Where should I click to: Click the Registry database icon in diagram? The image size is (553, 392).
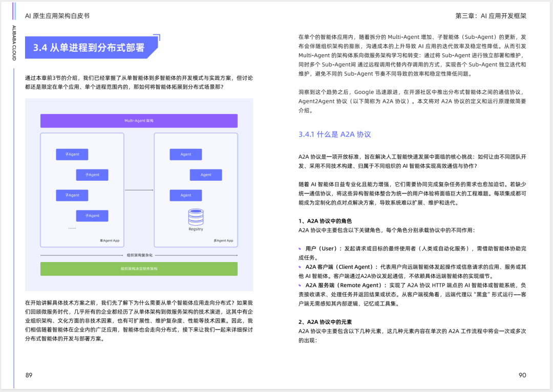(196, 217)
